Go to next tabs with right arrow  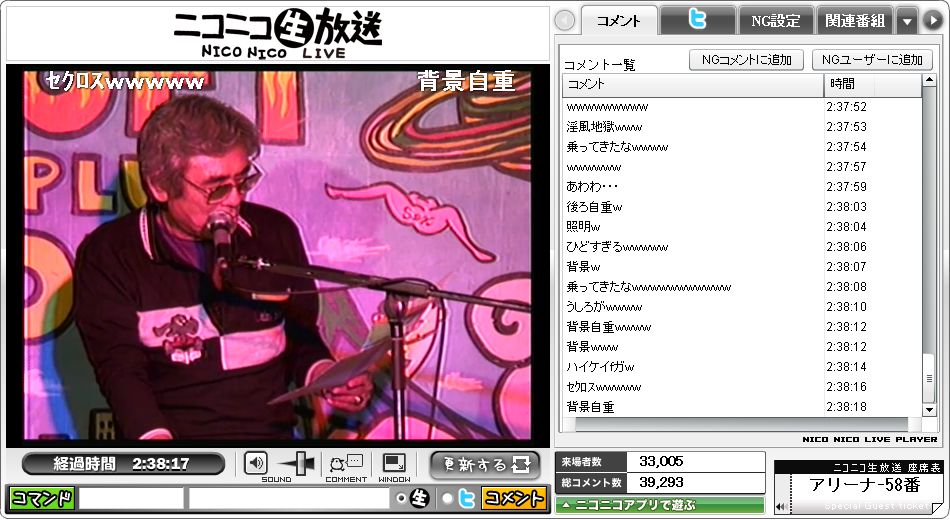[x=932, y=21]
